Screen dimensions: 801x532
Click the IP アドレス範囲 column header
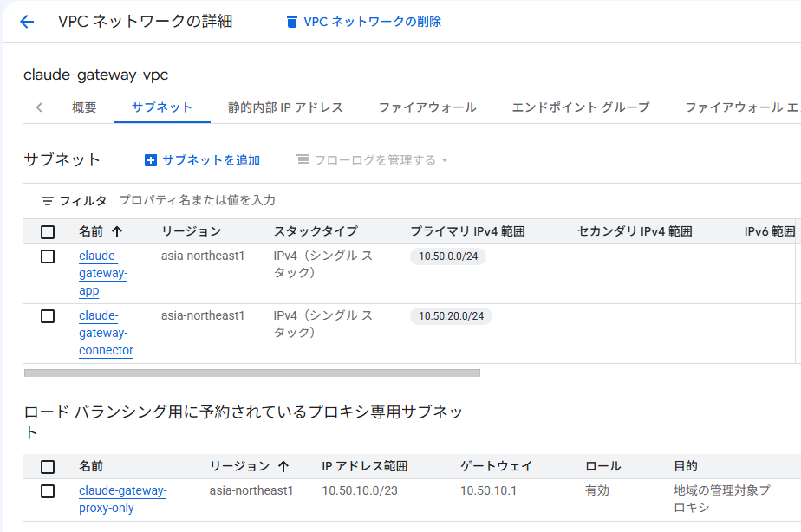tap(365, 466)
